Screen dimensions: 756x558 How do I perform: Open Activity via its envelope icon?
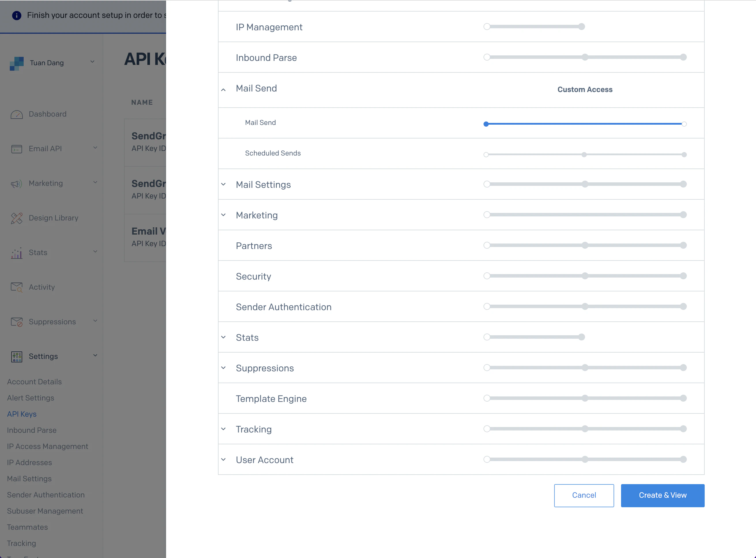(16, 287)
